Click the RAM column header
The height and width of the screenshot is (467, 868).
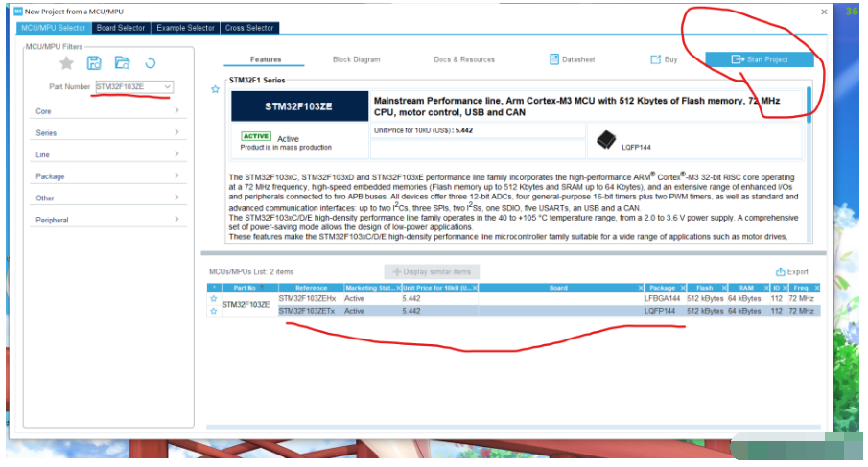pyautogui.click(x=746, y=288)
